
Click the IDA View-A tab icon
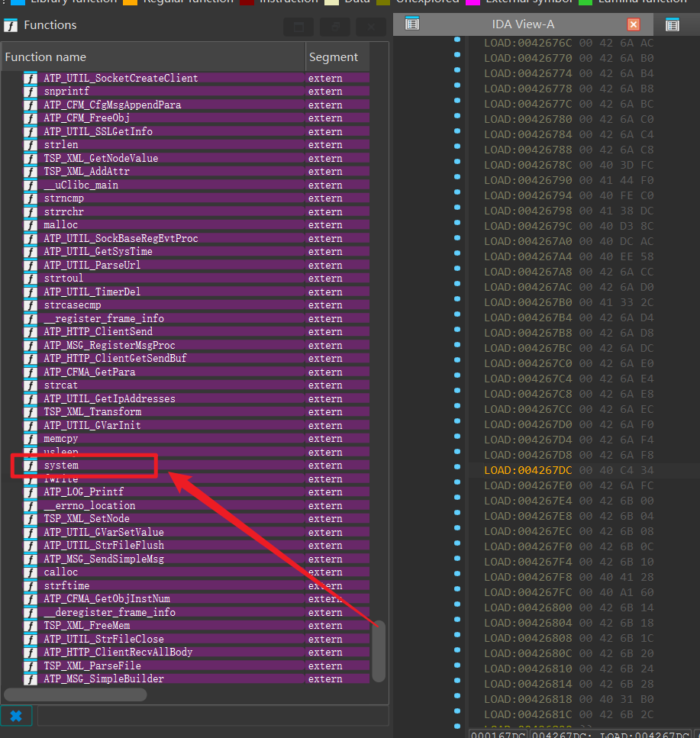412,24
